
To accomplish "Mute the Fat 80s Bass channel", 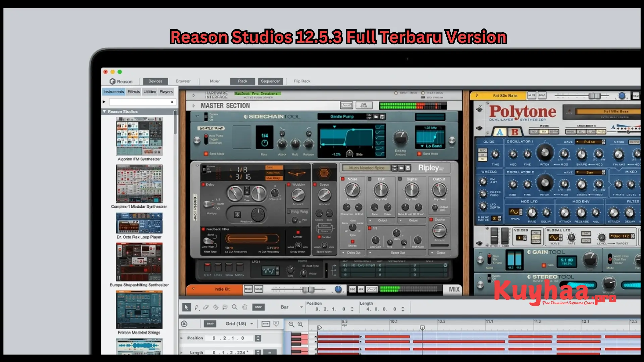I will pos(532,96).
